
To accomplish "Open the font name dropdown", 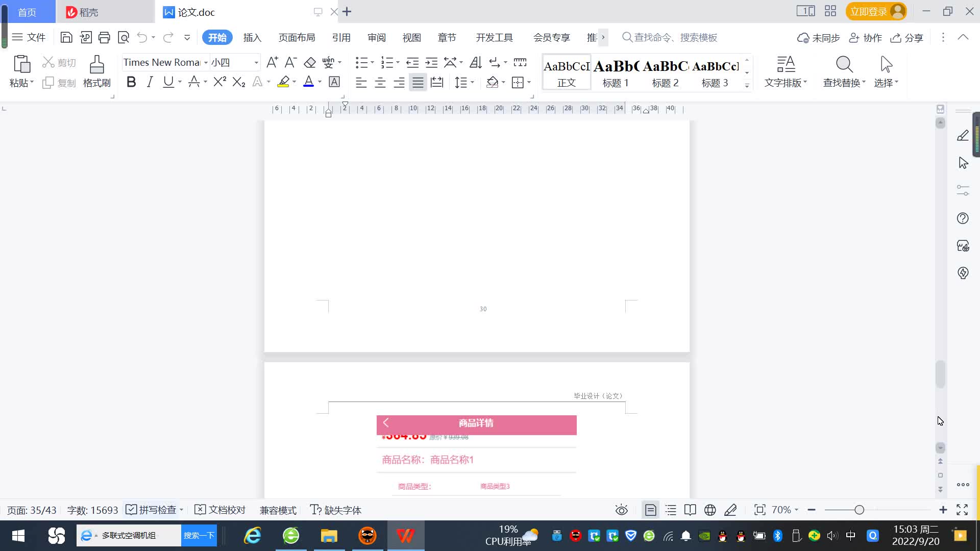I will (x=206, y=63).
